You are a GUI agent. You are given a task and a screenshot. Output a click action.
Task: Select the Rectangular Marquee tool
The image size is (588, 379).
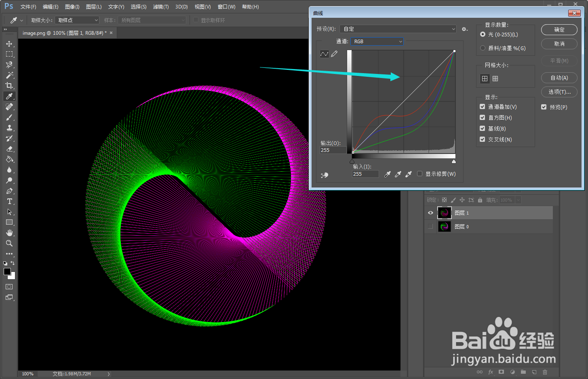[x=9, y=54]
